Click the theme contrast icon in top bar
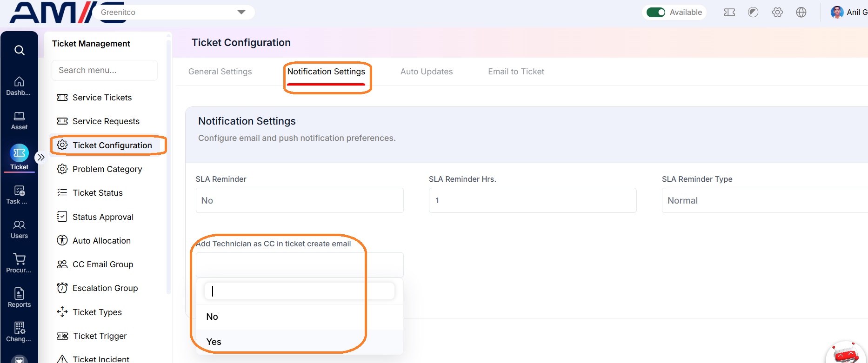The width and height of the screenshot is (868, 363). pyautogui.click(x=753, y=13)
